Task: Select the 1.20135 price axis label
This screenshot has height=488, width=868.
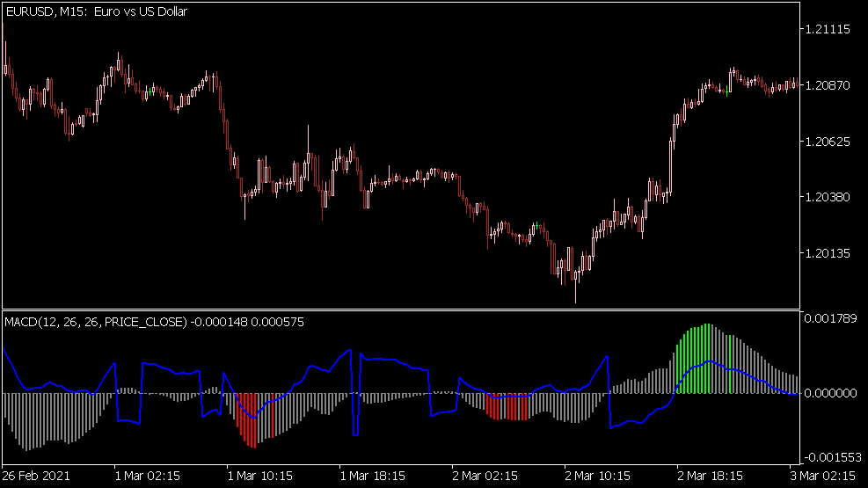Action: pos(828,253)
